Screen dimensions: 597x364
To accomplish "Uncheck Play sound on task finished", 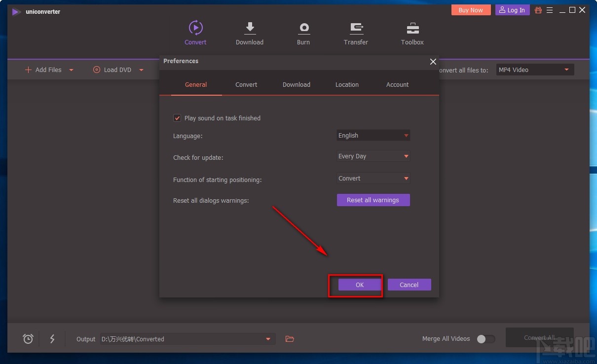I will pos(177,118).
